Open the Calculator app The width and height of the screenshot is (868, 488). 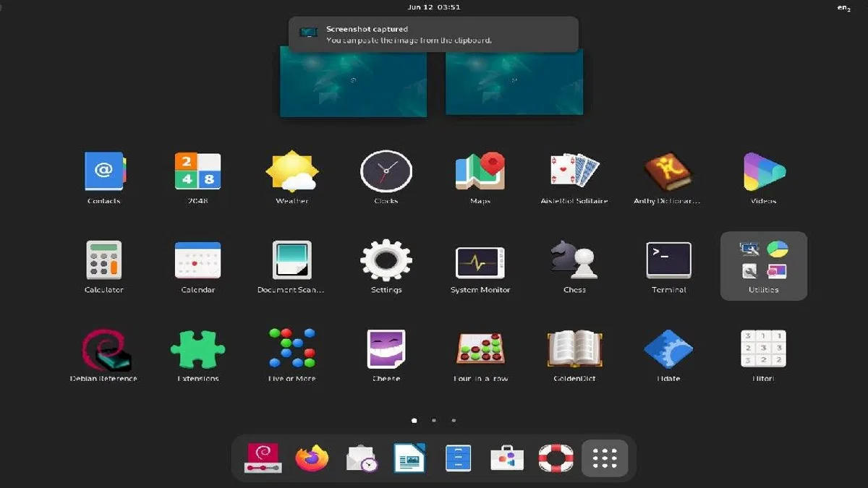coord(104,266)
